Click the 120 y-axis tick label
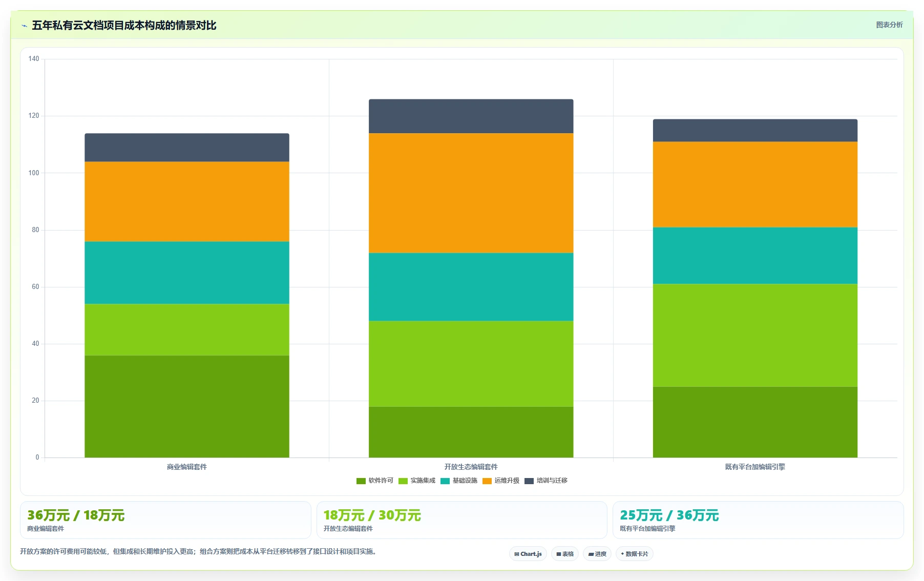The image size is (924, 581). click(34, 116)
